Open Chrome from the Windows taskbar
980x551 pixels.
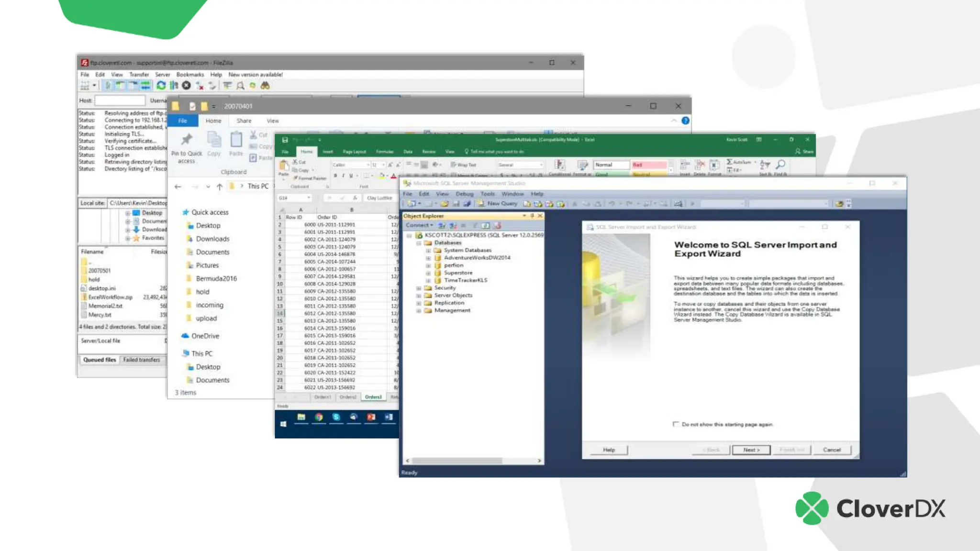click(x=319, y=417)
